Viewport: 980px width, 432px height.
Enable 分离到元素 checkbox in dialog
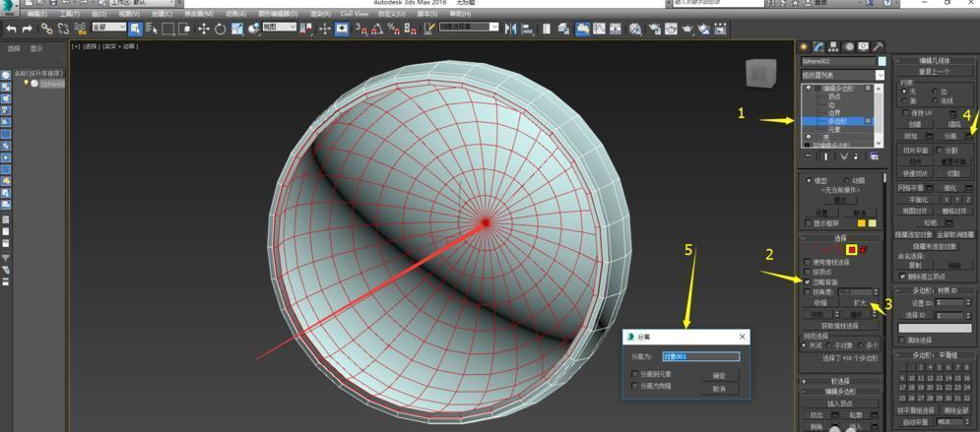coord(635,374)
